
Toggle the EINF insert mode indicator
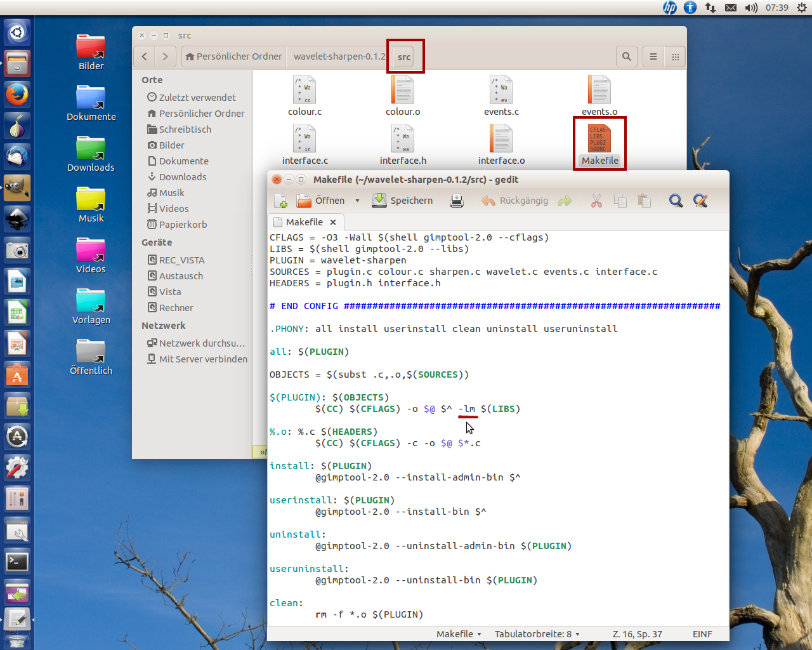[702, 634]
